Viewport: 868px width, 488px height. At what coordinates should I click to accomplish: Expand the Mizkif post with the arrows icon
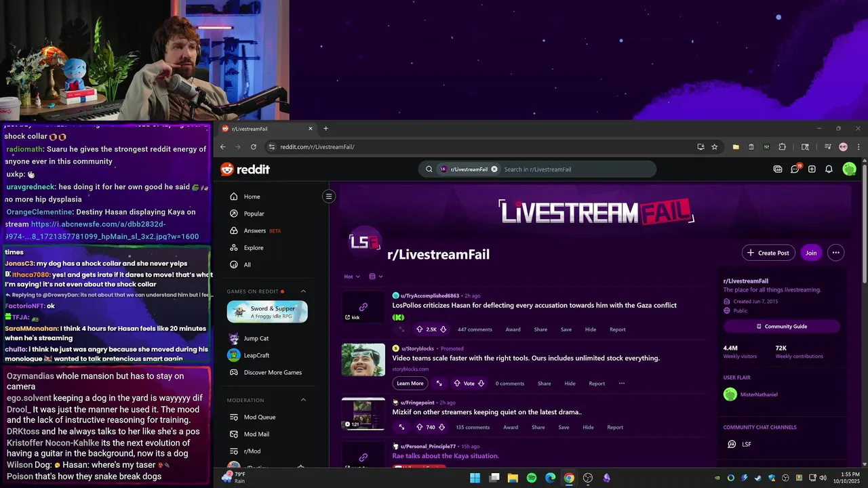401,427
